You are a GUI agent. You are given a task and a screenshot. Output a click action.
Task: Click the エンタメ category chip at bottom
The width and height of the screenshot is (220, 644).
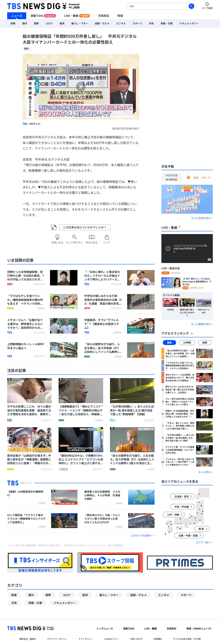point(163,595)
